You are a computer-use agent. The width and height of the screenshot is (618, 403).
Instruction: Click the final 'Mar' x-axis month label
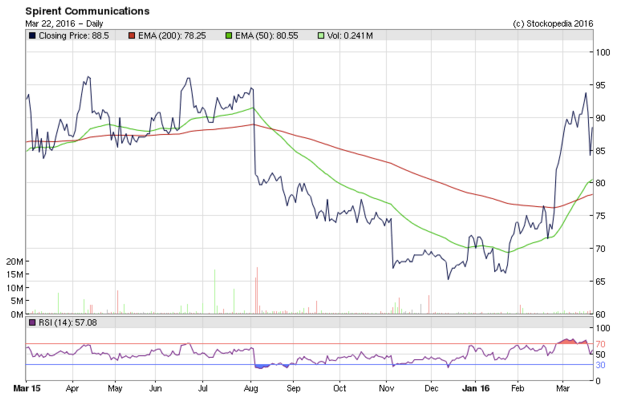pos(562,388)
